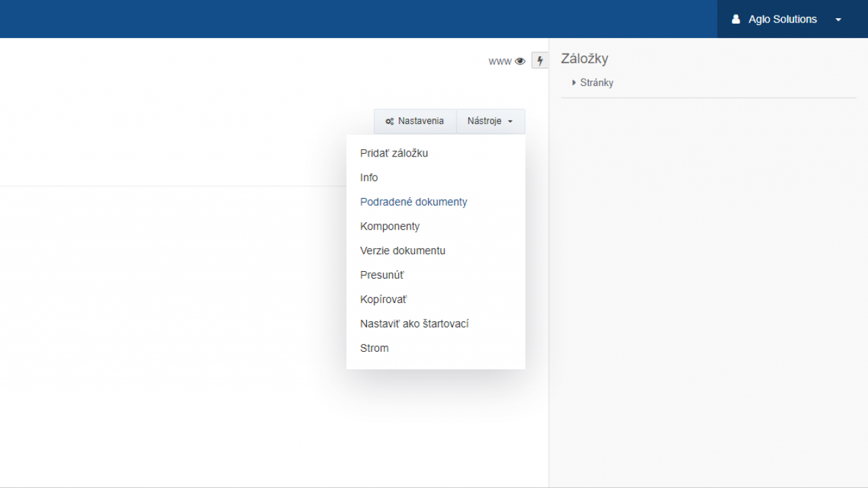This screenshot has width=868, height=488.
Task: Toggle the eye preview icon next to www
Action: point(520,61)
